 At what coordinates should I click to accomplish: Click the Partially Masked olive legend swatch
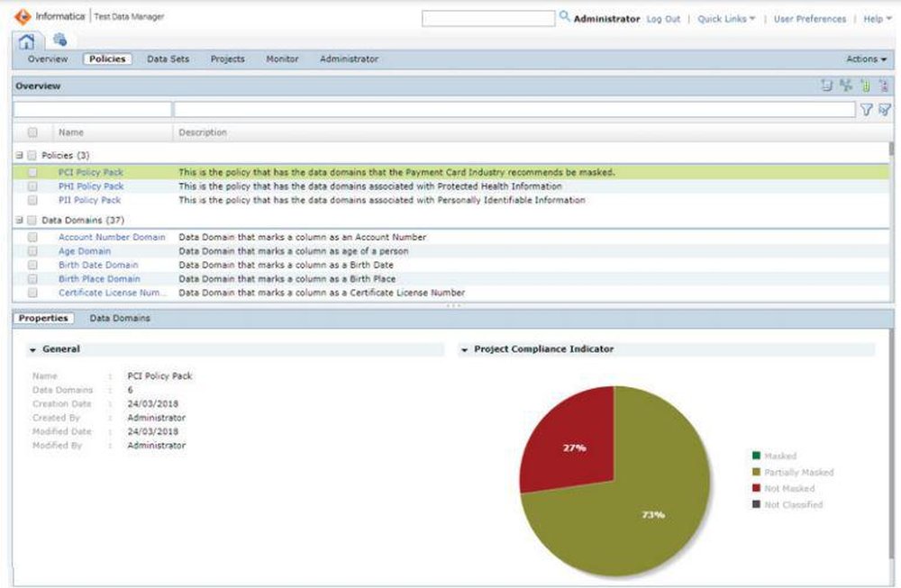[x=756, y=472]
